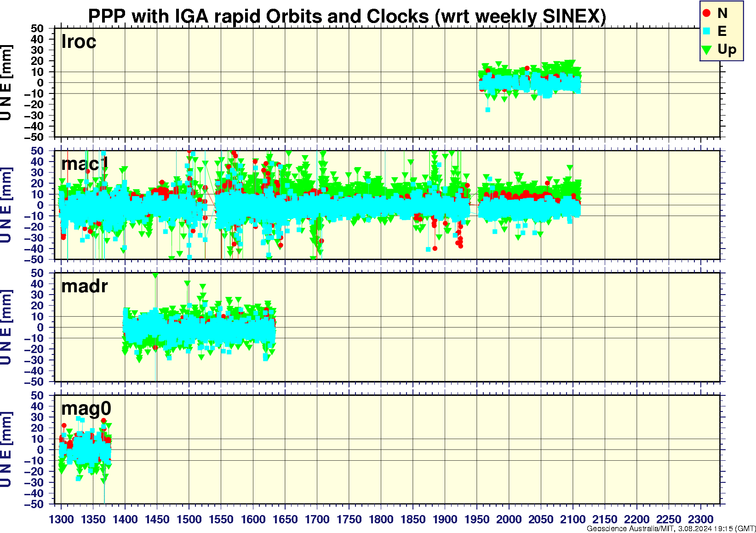Screen dimensions: 756x533
Task: Click the x-axis tick label '1600'
Action: (x=253, y=519)
